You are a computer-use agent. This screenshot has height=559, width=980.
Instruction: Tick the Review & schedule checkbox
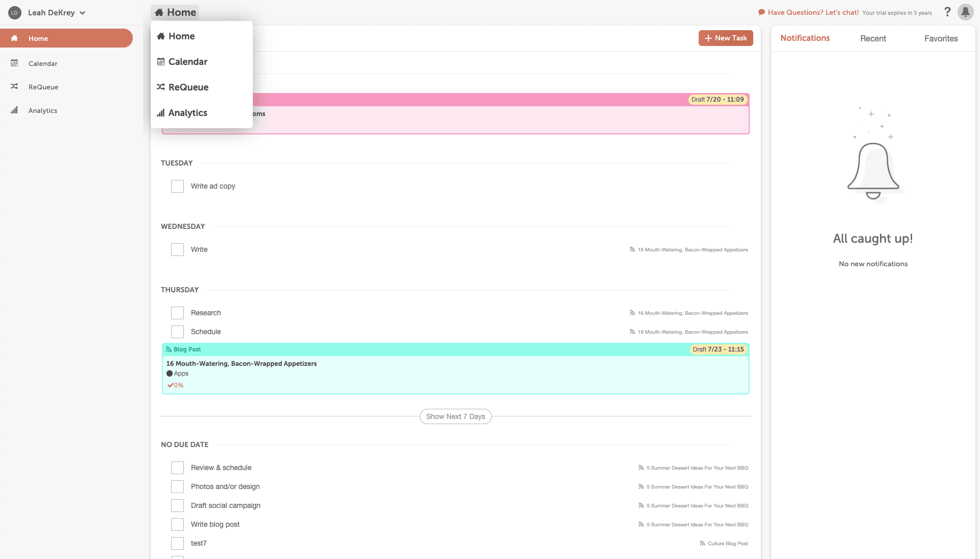[x=177, y=468]
